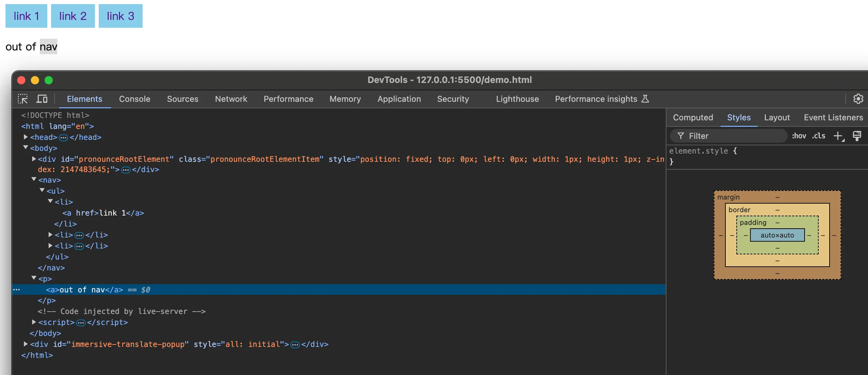
Task: Expand collapsed script ellipsis badge
Action: 81,323
